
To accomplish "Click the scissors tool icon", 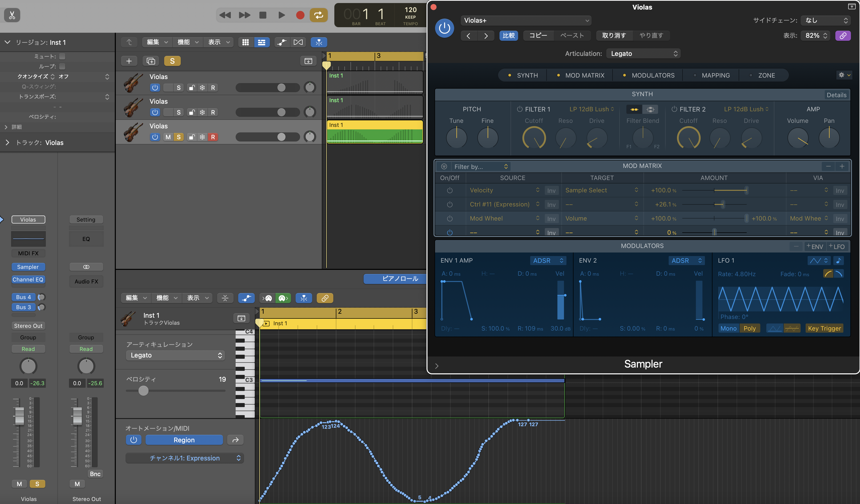I will click(12, 15).
